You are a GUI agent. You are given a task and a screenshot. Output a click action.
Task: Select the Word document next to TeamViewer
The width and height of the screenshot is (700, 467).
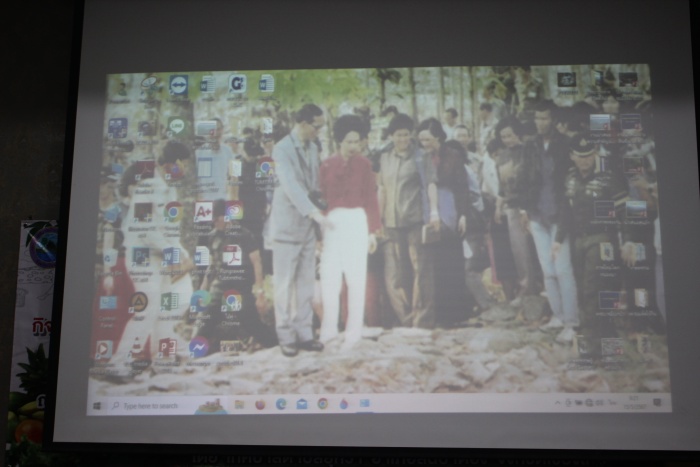tap(208, 84)
